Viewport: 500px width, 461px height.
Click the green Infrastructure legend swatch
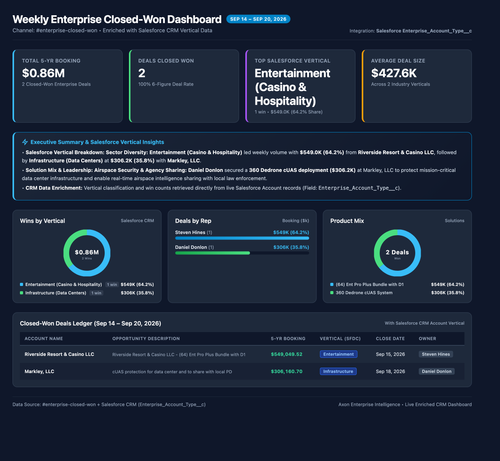point(21,293)
